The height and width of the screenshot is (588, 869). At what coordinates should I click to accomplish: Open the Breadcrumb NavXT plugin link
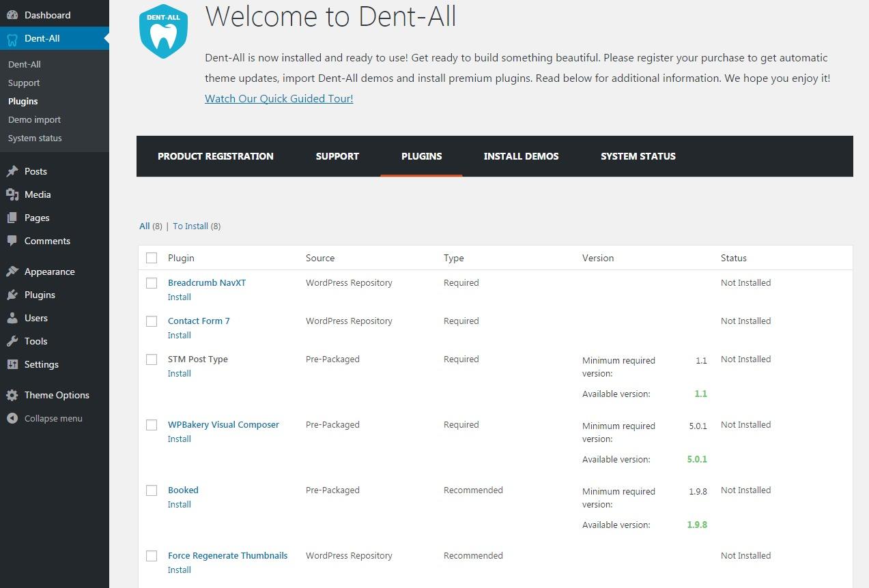click(x=207, y=282)
